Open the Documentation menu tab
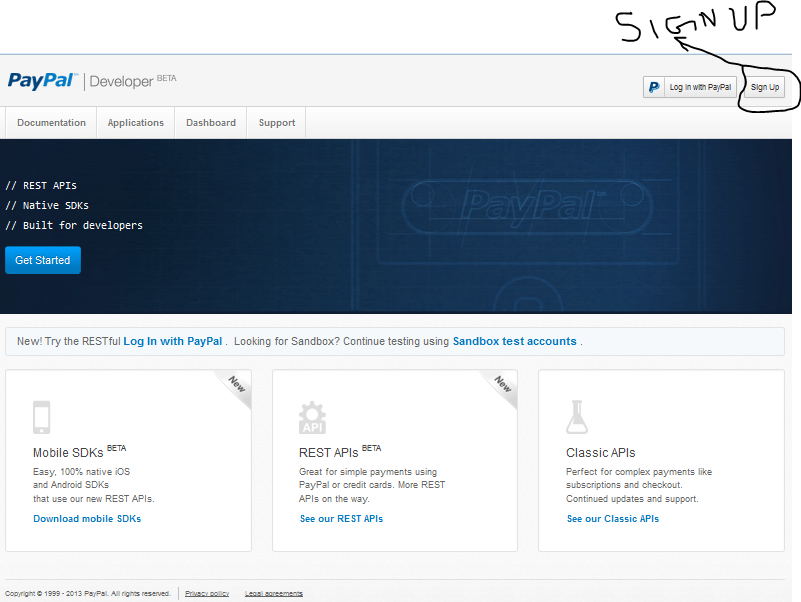This screenshot has height=602, width=801. (x=52, y=123)
